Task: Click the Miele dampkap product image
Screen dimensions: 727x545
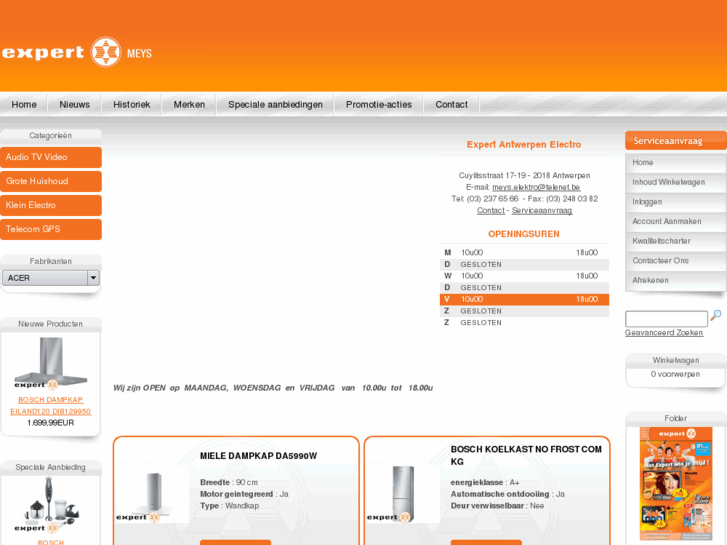Action: [x=152, y=494]
